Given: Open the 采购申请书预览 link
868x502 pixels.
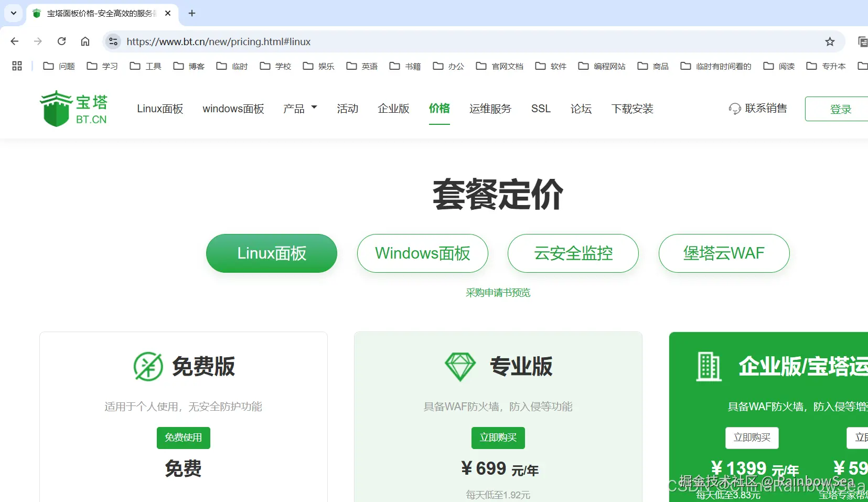Looking at the screenshot, I should 497,292.
